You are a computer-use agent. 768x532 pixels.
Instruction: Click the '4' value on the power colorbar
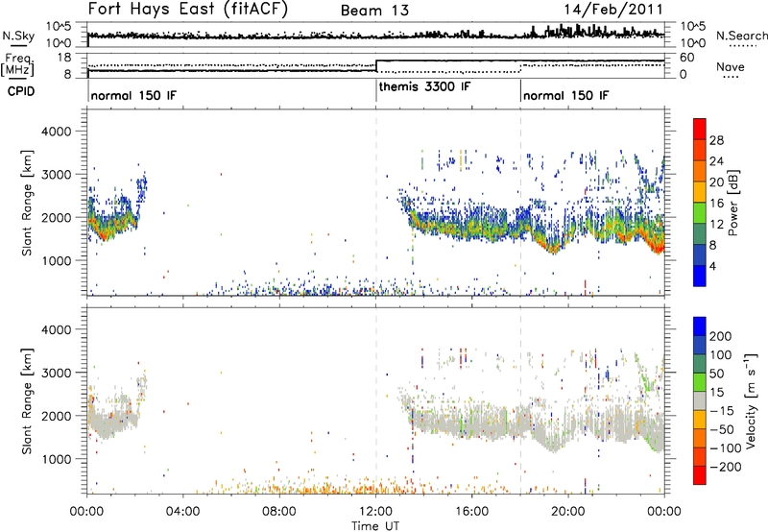tap(712, 266)
